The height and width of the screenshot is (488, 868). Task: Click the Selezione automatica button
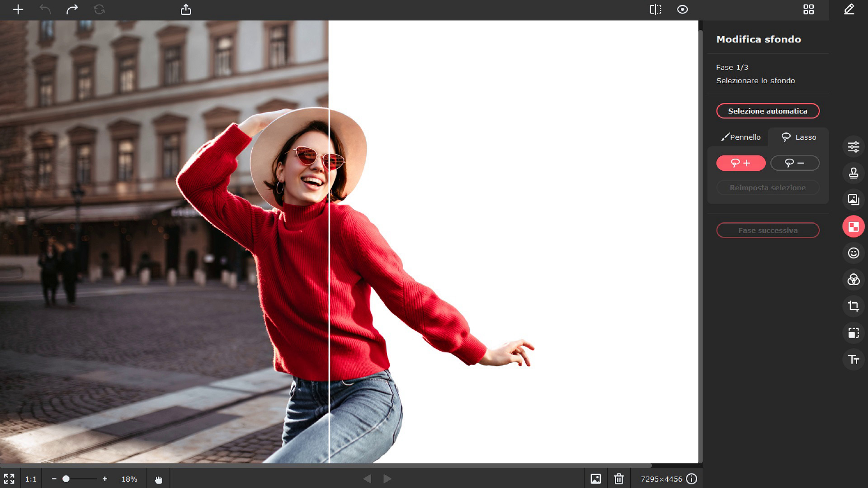coord(767,111)
